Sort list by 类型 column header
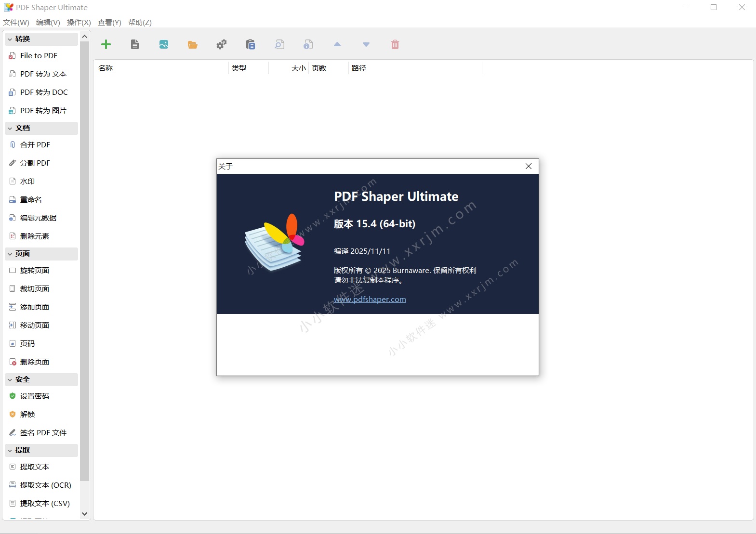Screen dimensions: 756x534 [249, 68]
